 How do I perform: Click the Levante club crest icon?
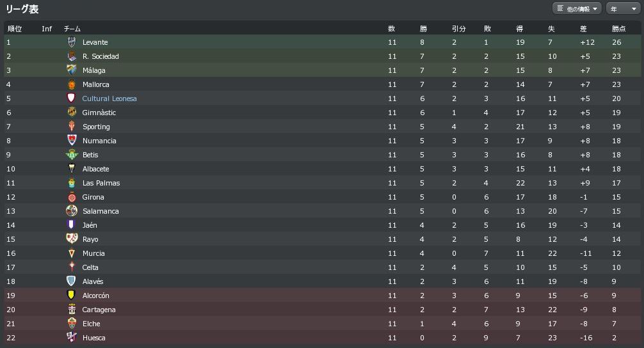72,42
